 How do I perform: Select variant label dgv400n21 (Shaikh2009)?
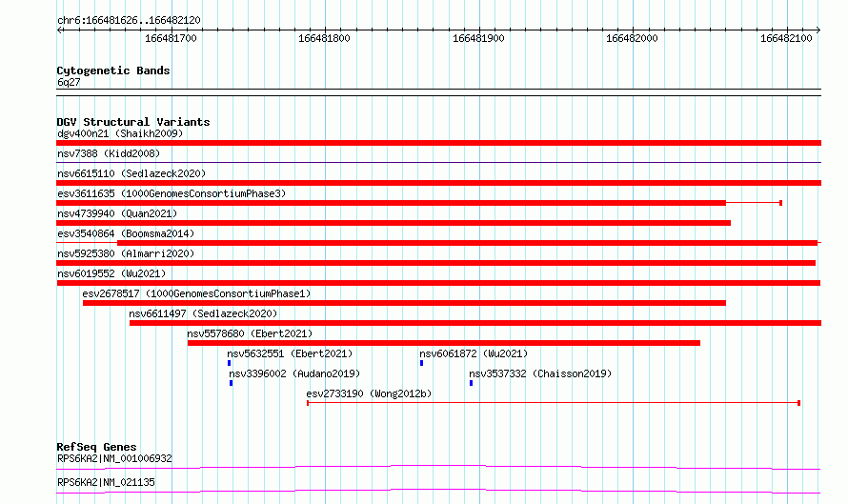coord(120,133)
